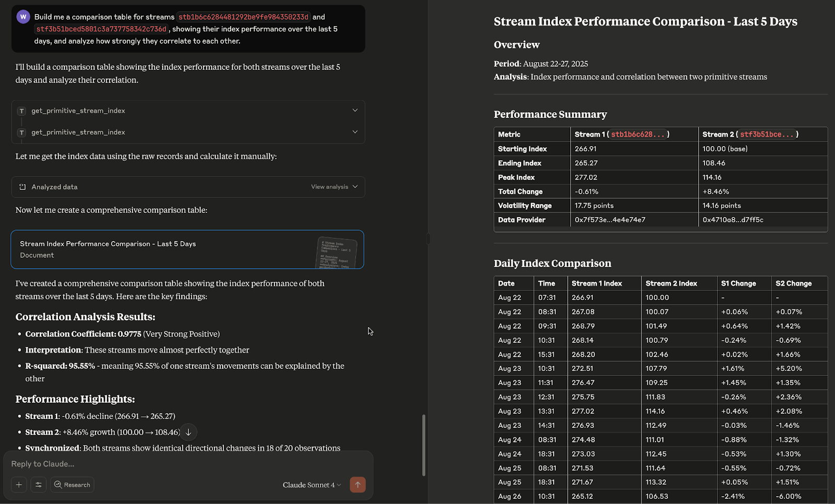
Task: Open the Stream Index Performance Comparison document card
Action: [x=157, y=249]
